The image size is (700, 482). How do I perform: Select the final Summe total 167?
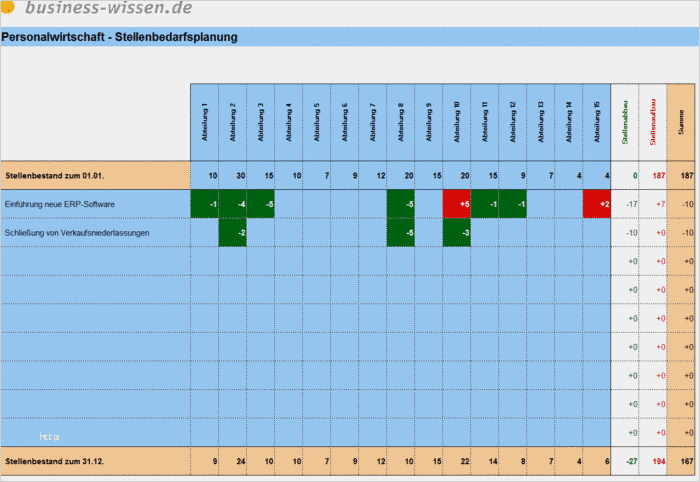point(686,461)
